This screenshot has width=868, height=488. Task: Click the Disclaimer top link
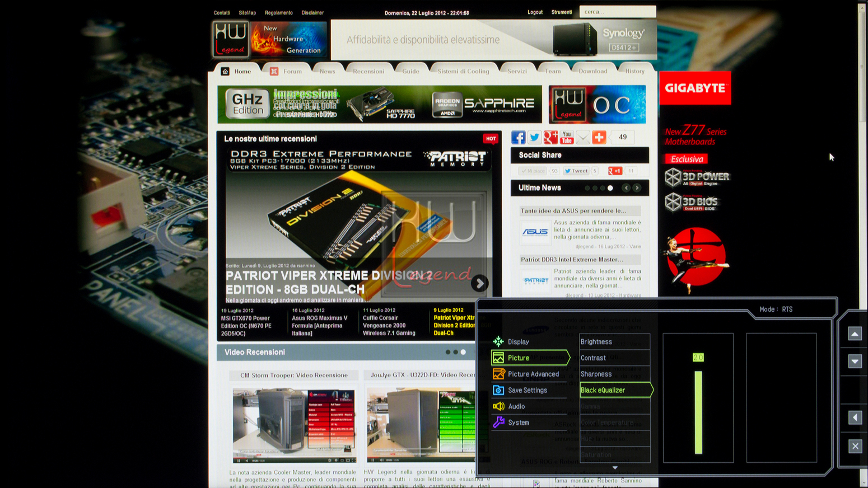click(312, 12)
